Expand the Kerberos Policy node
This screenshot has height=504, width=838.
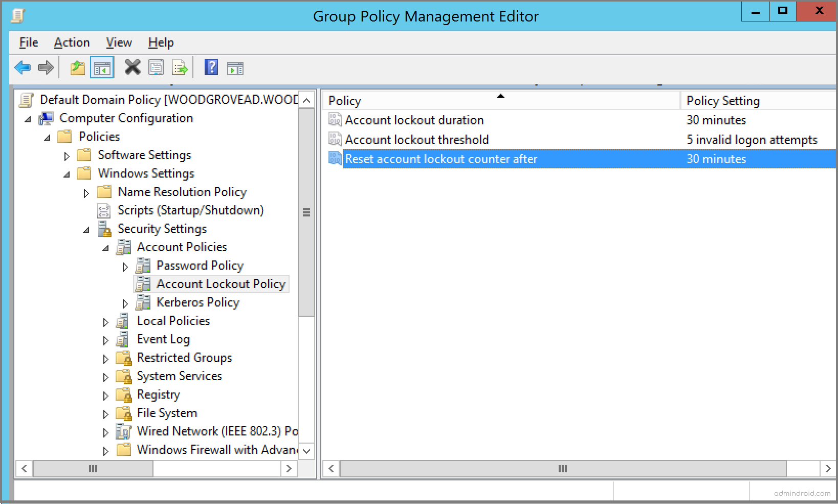tap(125, 302)
